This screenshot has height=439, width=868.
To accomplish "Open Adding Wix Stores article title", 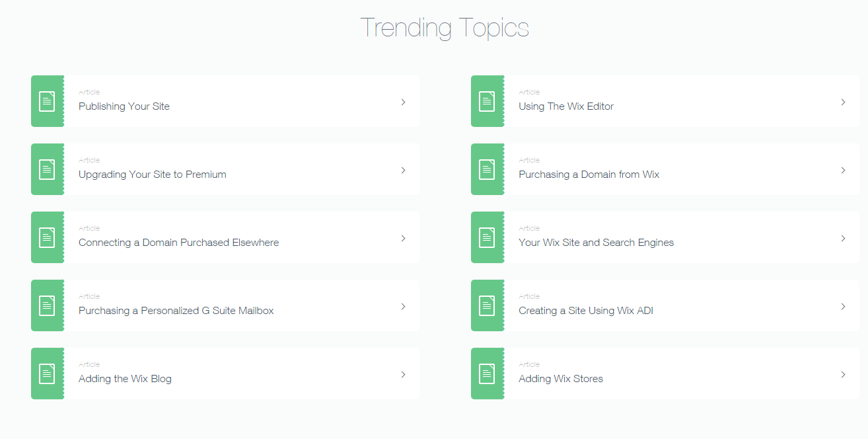I will tap(561, 379).
